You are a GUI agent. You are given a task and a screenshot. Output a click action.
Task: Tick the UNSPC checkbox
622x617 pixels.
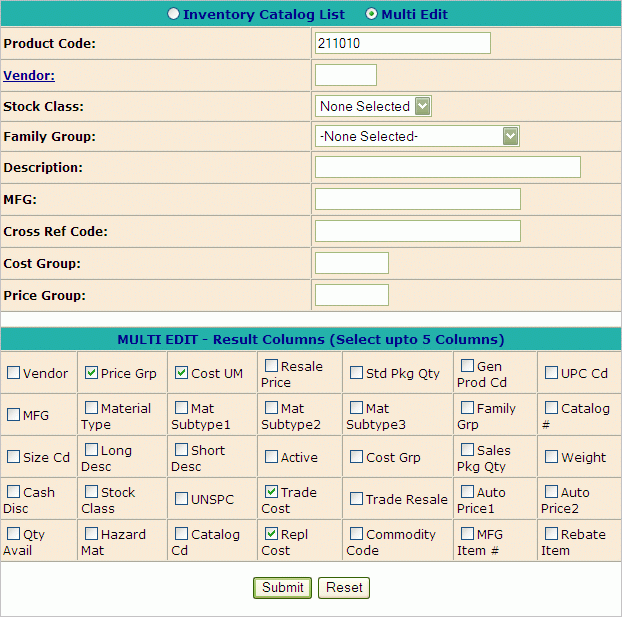pos(181,499)
